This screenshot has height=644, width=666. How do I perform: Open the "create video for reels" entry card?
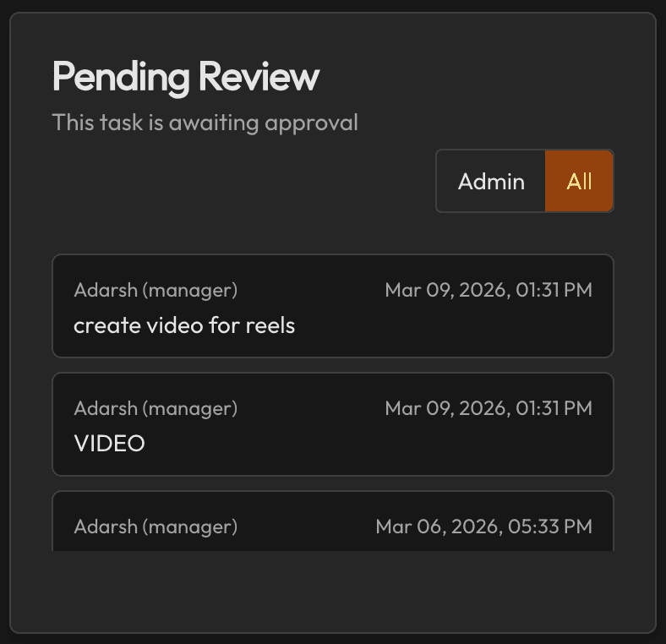[x=333, y=306]
